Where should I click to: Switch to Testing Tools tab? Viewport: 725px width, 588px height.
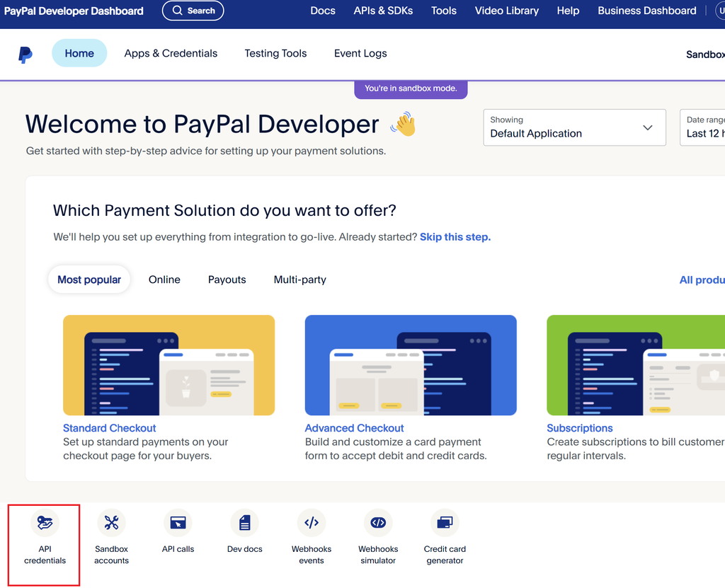(x=275, y=53)
